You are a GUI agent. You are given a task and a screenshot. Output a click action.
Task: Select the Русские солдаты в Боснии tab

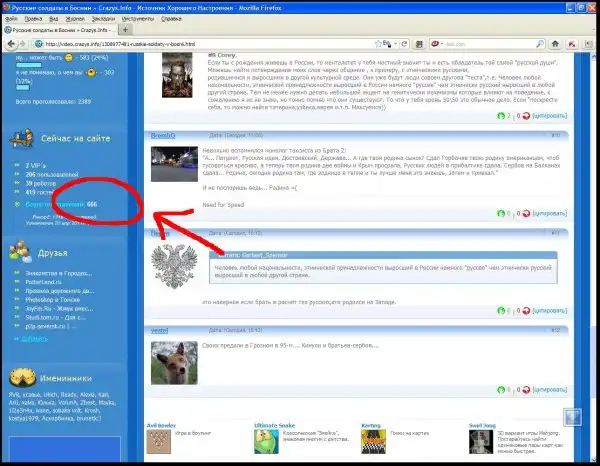tap(62, 29)
